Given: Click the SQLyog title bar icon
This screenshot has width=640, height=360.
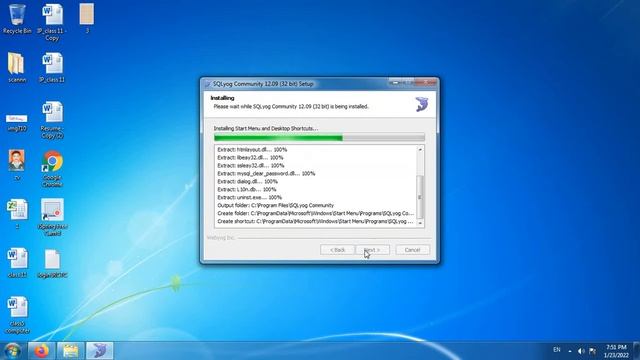Looking at the screenshot, I should tap(208, 84).
